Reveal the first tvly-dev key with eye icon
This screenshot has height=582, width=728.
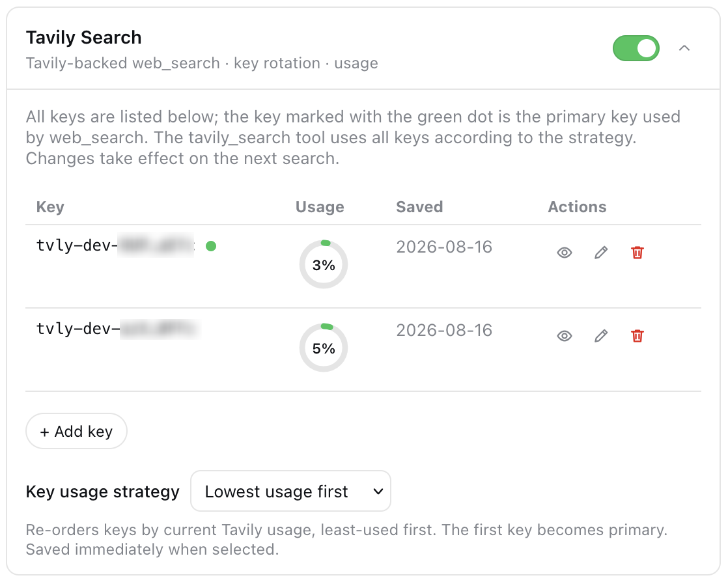[564, 253]
